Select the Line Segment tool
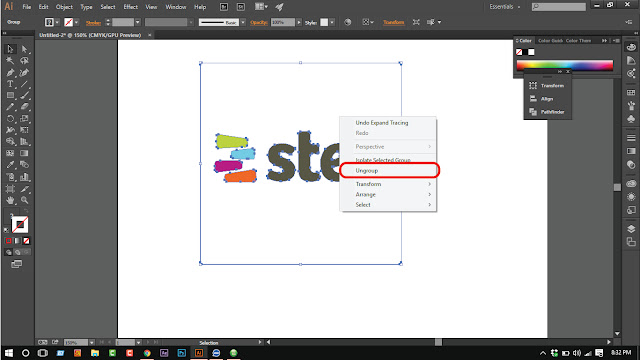The width and height of the screenshot is (640, 360). (24, 84)
